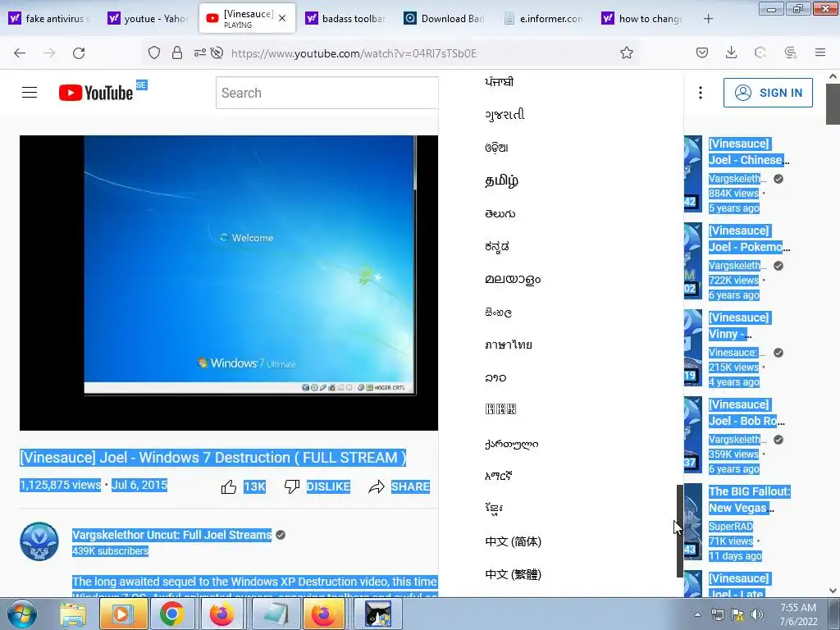Open Firefox application menu
The width and height of the screenshot is (840, 630).
(x=820, y=53)
